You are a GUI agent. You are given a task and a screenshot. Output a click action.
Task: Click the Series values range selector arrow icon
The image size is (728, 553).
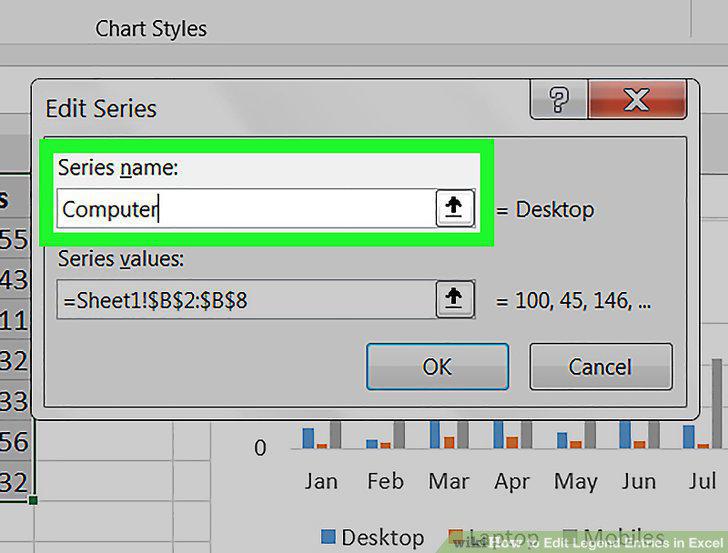coord(455,299)
